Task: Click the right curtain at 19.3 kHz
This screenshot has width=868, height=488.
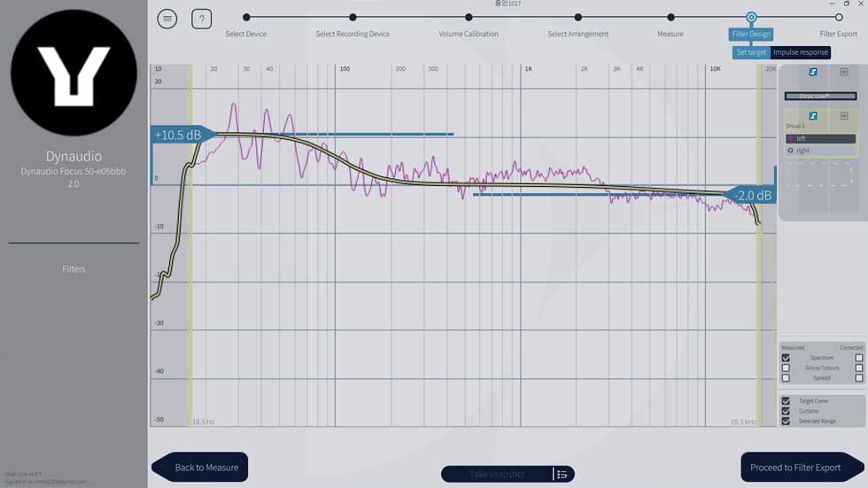Action: [x=759, y=244]
